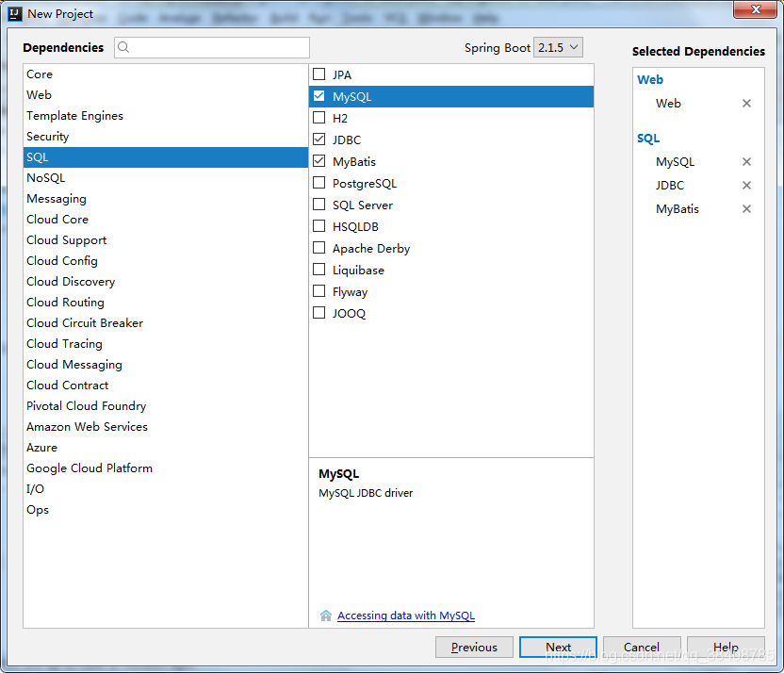Open Cloud Config category
784x673 pixels.
pyautogui.click(x=166, y=260)
